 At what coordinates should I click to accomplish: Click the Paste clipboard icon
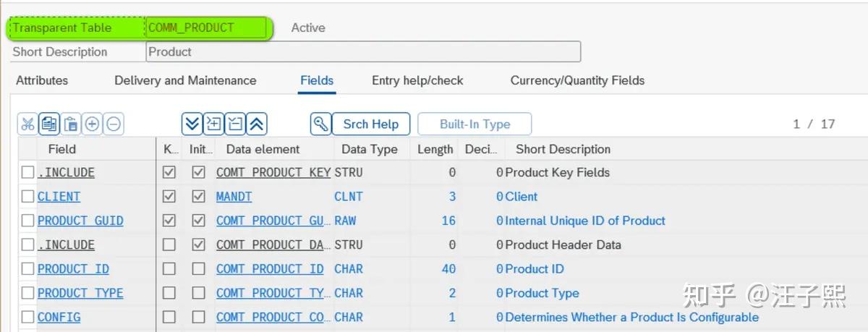click(71, 124)
